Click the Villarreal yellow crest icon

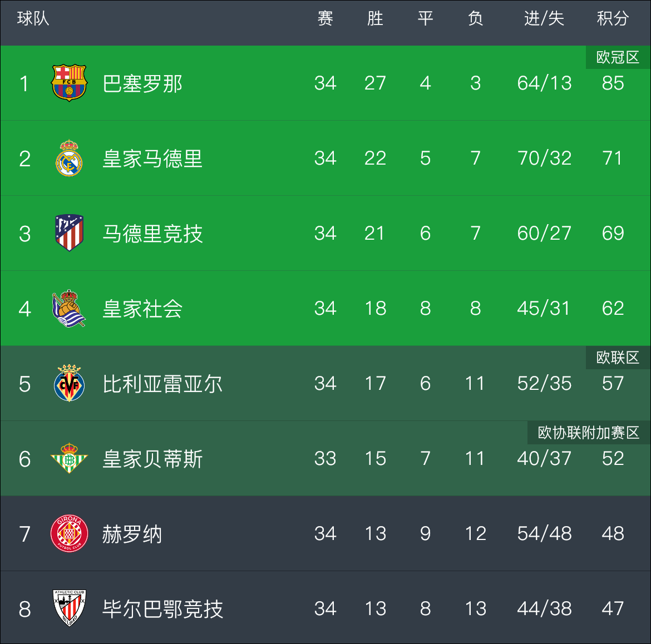point(69,383)
